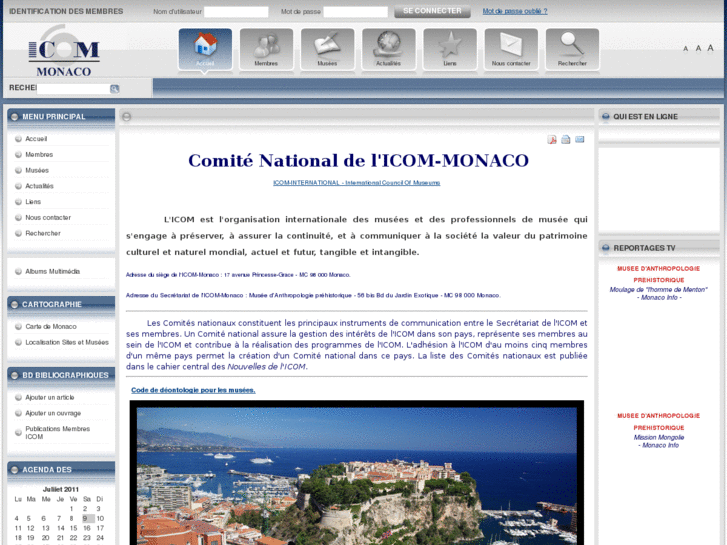Select day 16 in the July calendar
This screenshot has width=727, height=545.
pyautogui.click(x=86, y=528)
